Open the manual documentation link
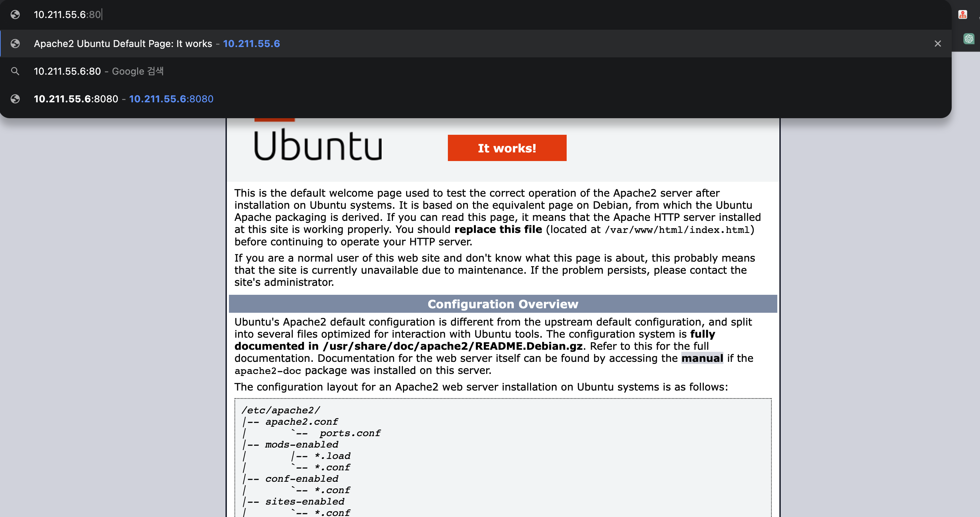The height and width of the screenshot is (517, 980). click(702, 358)
